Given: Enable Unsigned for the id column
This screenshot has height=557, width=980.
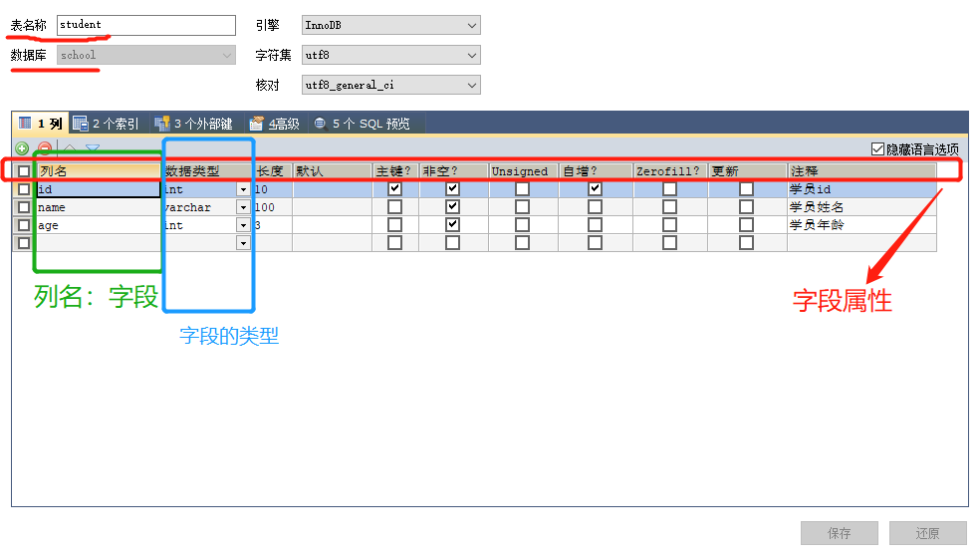Looking at the screenshot, I should (523, 188).
